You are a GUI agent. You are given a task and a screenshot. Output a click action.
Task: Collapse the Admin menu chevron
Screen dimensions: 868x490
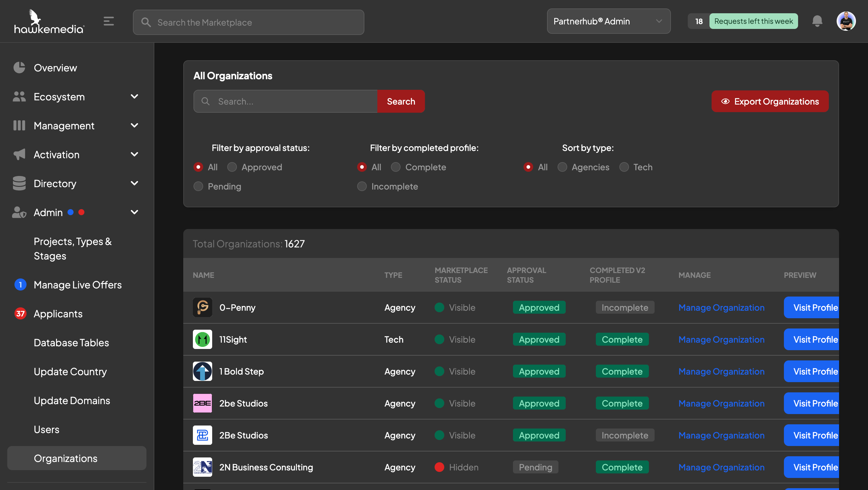134,212
